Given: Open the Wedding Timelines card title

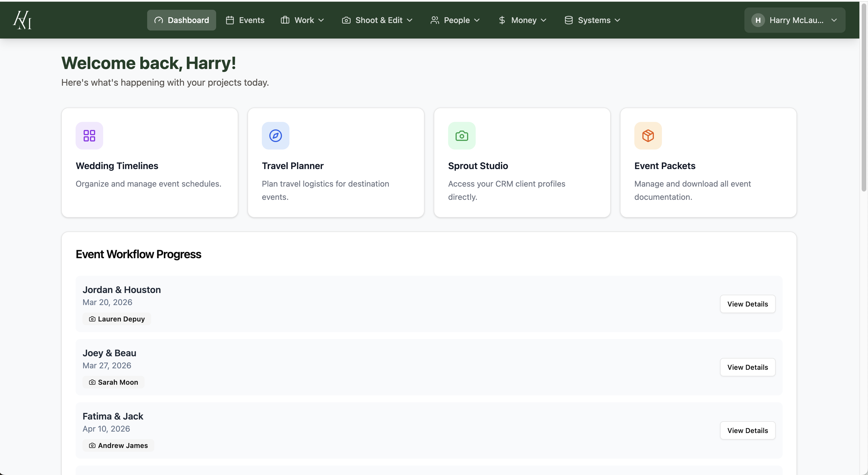Looking at the screenshot, I should coord(117,166).
